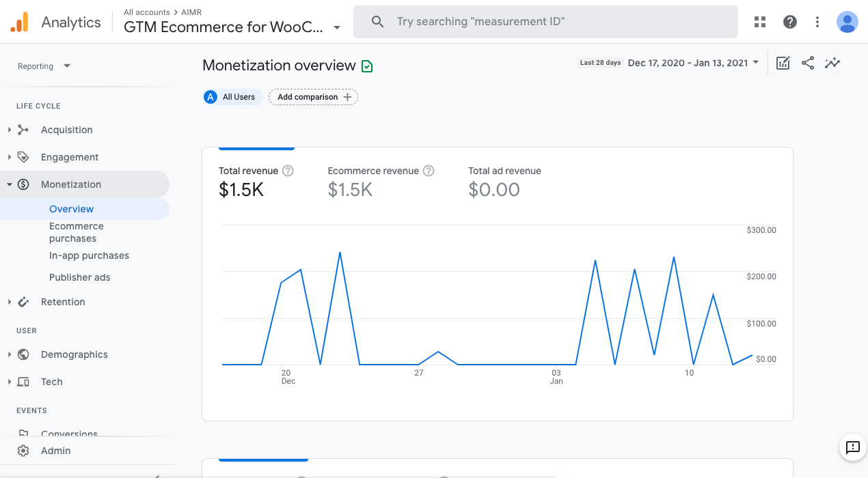The width and height of the screenshot is (868, 478).
Task: Click the Google Analytics logo
Action: pos(19,22)
